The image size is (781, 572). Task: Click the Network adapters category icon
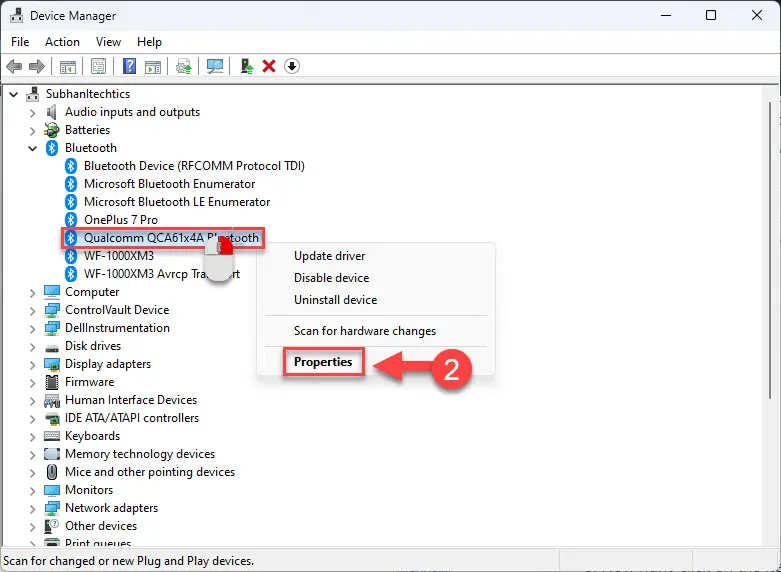pos(52,508)
